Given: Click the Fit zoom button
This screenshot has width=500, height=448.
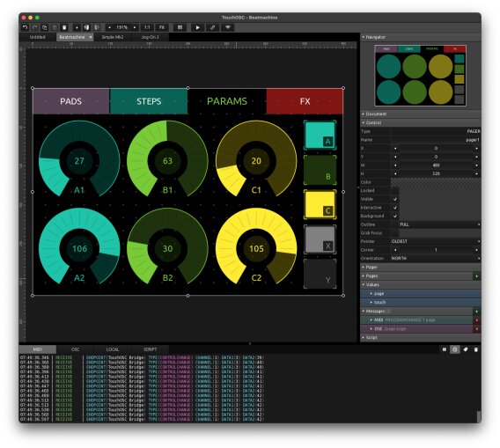Looking at the screenshot, I should click(162, 27).
